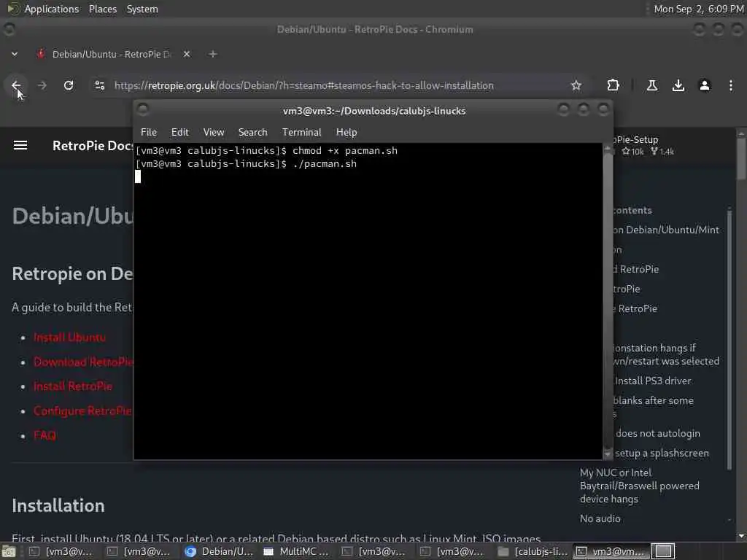Viewport: 747px width, 560px height.
Task: Open Chrome Labs flask icon
Action: pyautogui.click(x=652, y=85)
